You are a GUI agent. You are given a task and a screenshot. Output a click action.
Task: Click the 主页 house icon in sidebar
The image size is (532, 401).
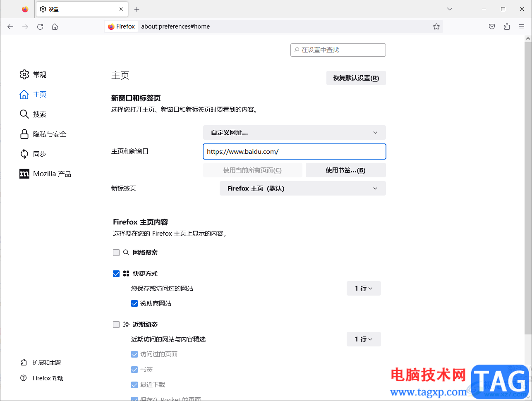pyautogui.click(x=24, y=95)
